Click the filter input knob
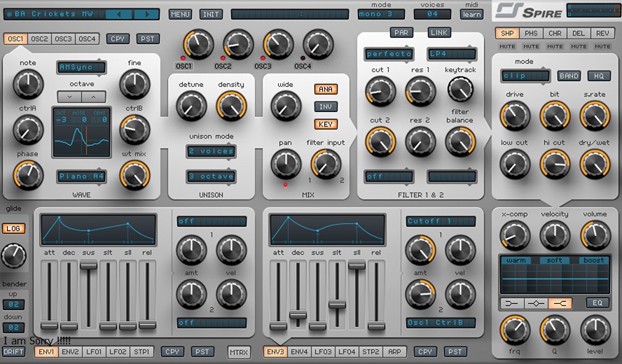This screenshot has width=622, height=364. 326,164
